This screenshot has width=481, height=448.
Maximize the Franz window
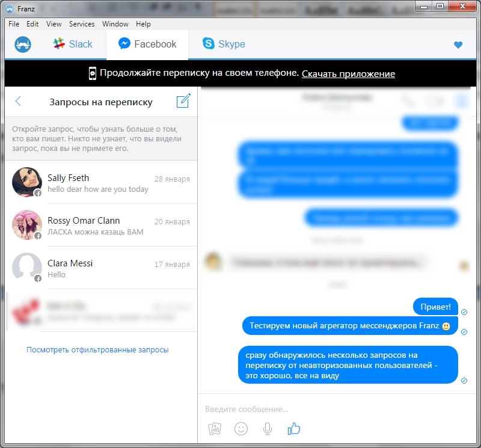(x=440, y=7)
